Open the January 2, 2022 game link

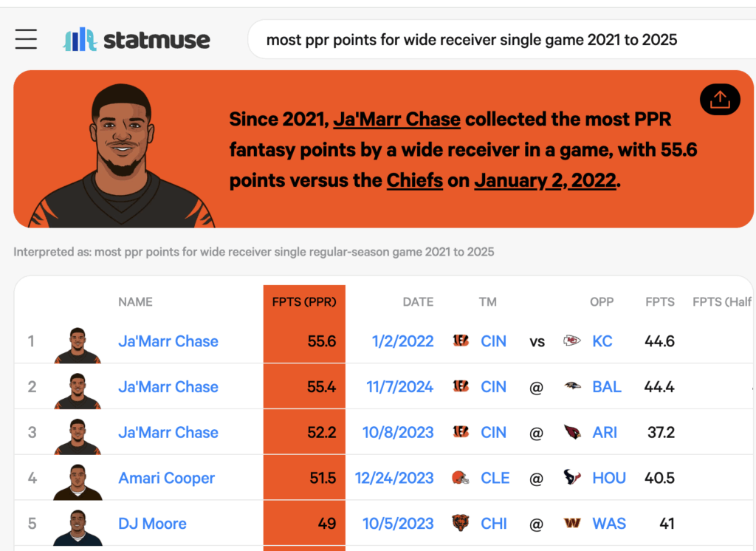click(545, 180)
